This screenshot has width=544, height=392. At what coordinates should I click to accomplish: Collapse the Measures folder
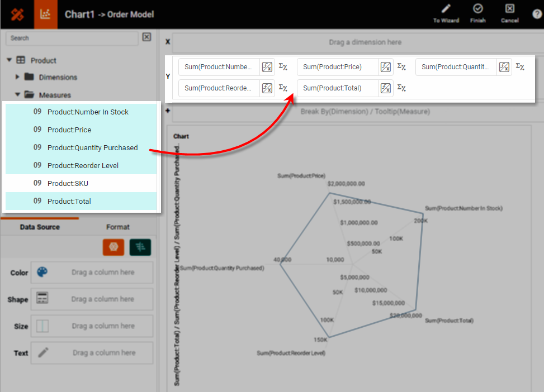tap(17, 95)
